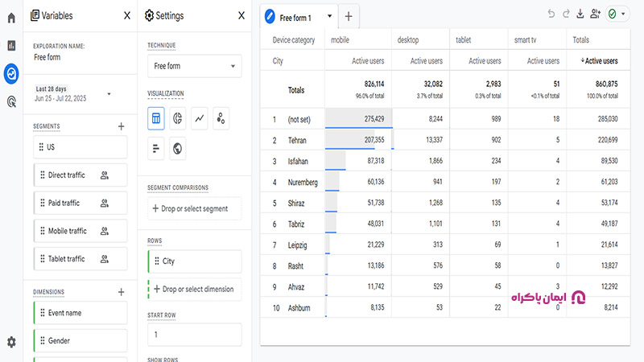
Task: Click desktop Active users column header
Action: [x=427, y=61]
